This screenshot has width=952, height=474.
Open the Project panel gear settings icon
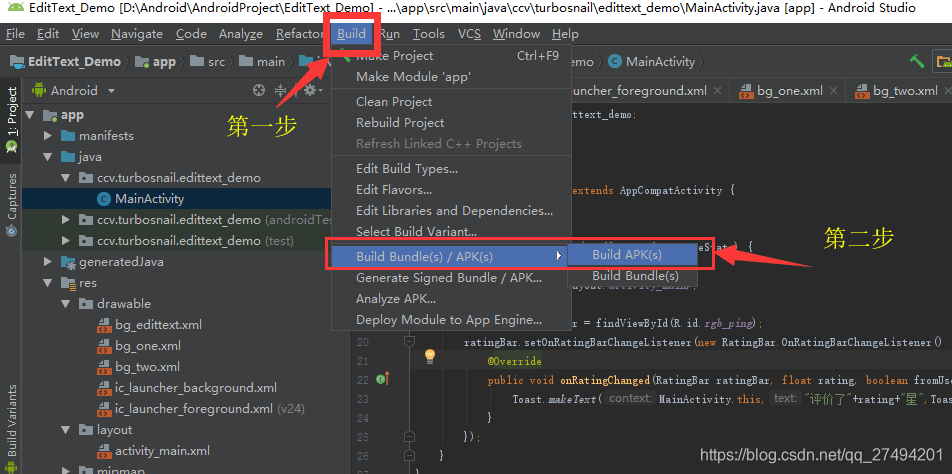310,90
